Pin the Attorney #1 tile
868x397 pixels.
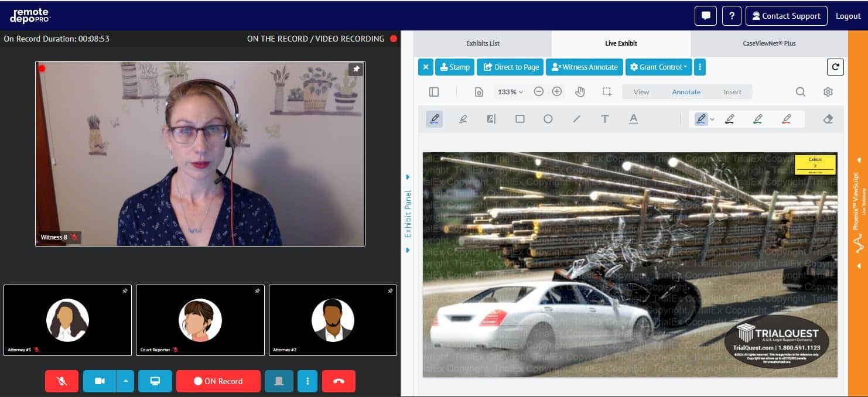[x=125, y=290]
